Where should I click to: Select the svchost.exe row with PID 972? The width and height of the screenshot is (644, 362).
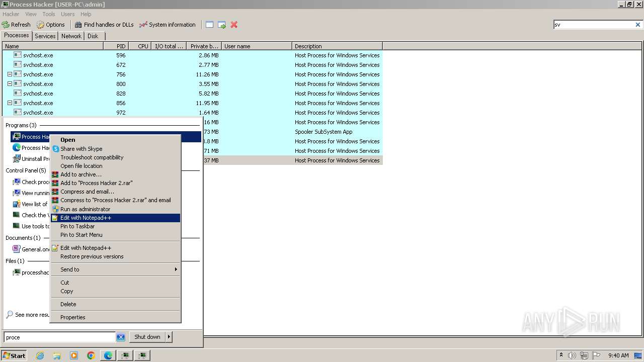(192, 113)
